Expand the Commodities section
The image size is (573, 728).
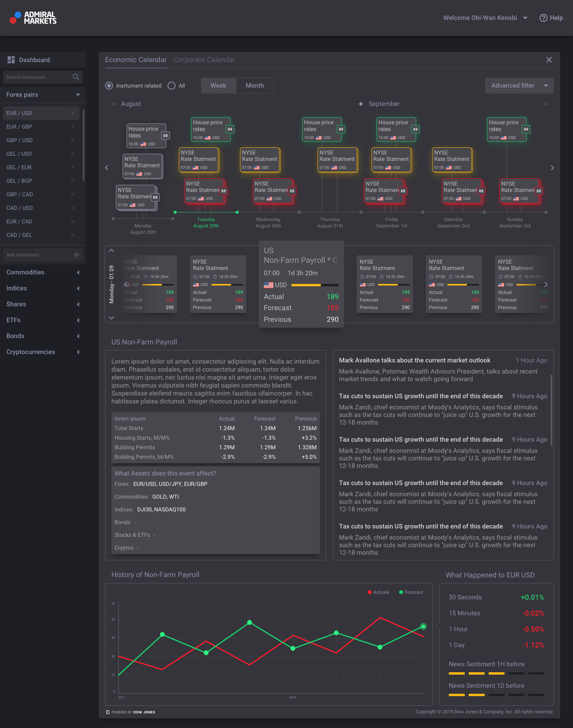(x=78, y=272)
